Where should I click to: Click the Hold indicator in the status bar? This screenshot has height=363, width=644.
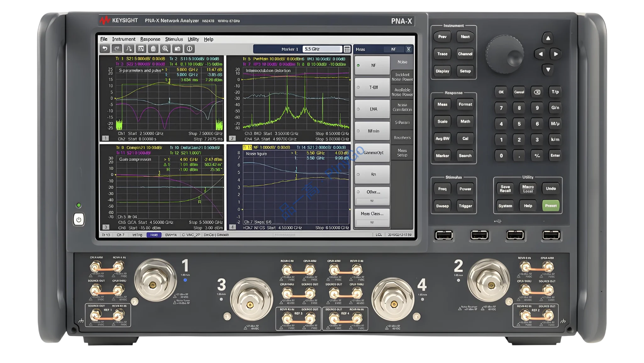[x=154, y=235]
